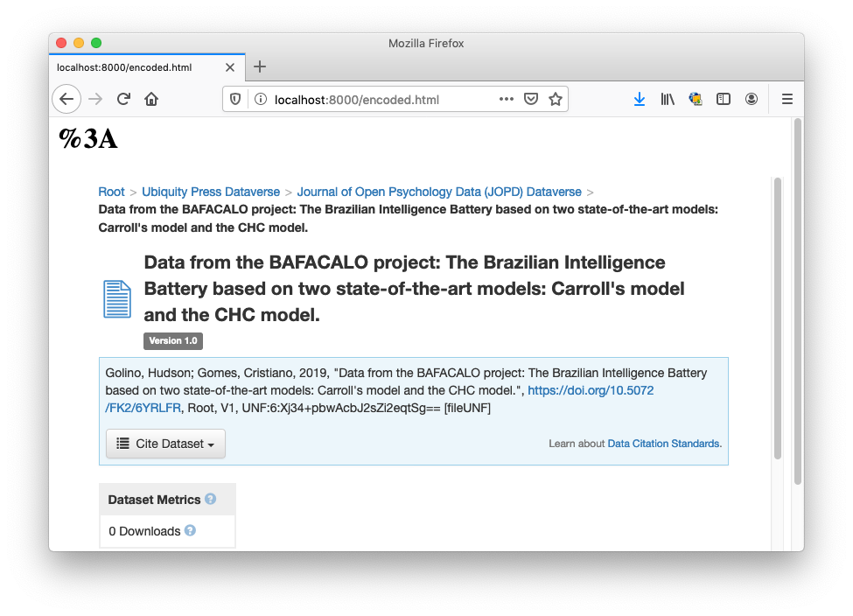Open Journal of Open Psychology Data Dataverse link
The height and width of the screenshot is (616, 853).
pyautogui.click(x=439, y=192)
